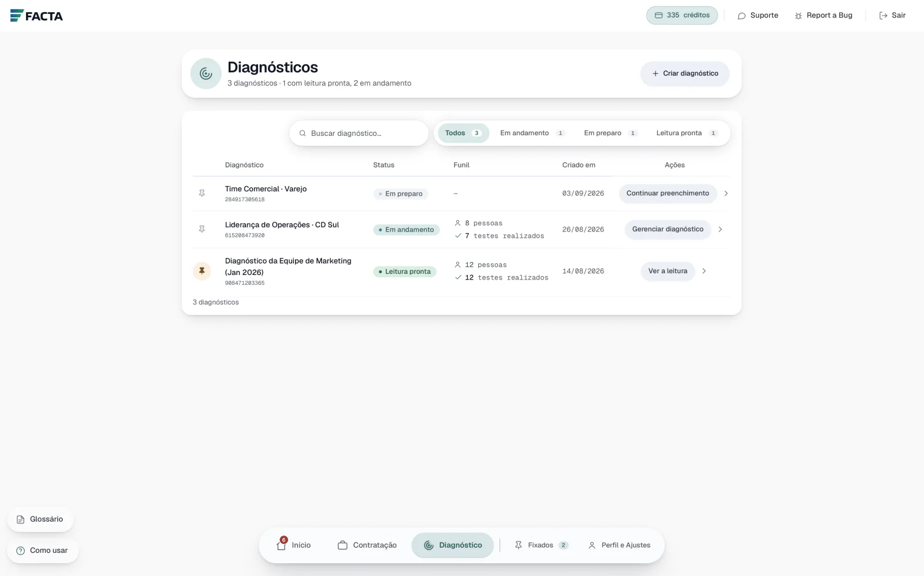
Task: Click Continuar preenchimento button
Action: pyautogui.click(x=668, y=194)
